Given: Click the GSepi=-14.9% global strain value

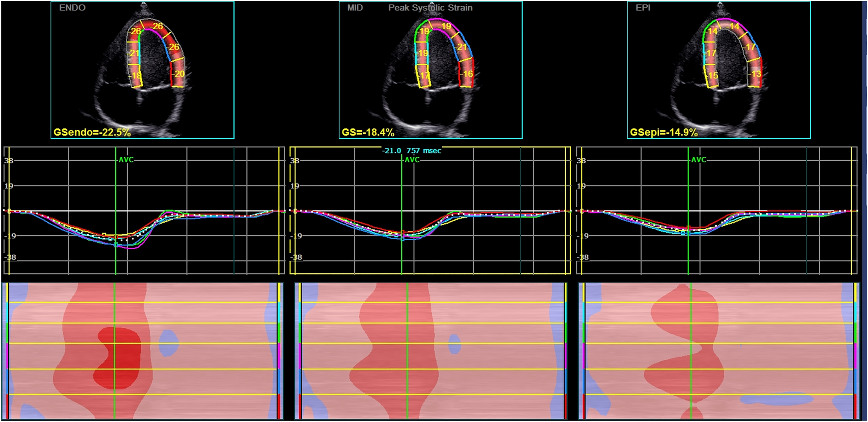Looking at the screenshot, I should coord(664,132).
